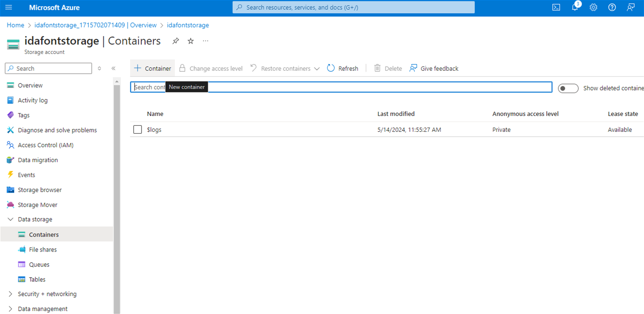The height and width of the screenshot is (314, 644).
Task: Select the $logs container checkbox
Action: tap(137, 130)
